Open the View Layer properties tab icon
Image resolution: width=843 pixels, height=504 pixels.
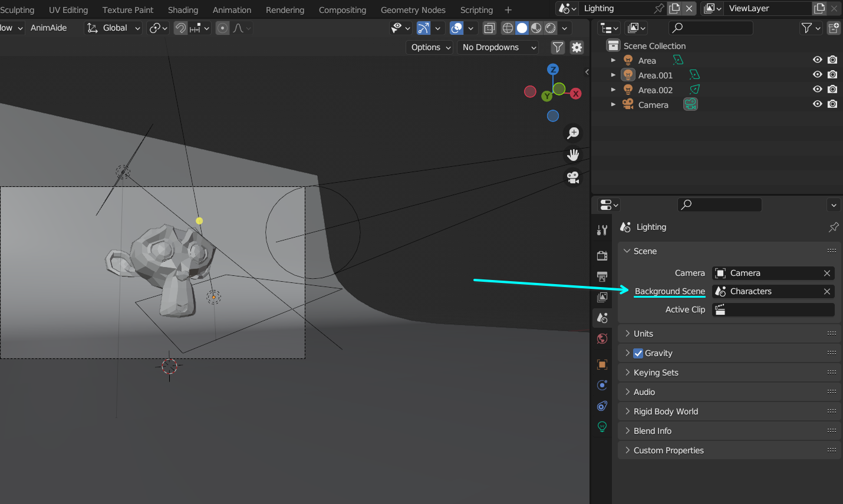click(602, 297)
